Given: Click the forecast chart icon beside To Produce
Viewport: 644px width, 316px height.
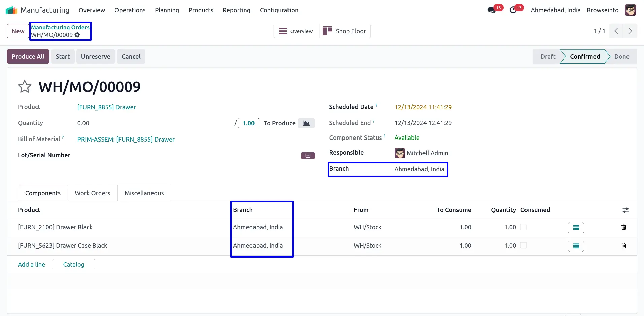Looking at the screenshot, I should tap(306, 123).
